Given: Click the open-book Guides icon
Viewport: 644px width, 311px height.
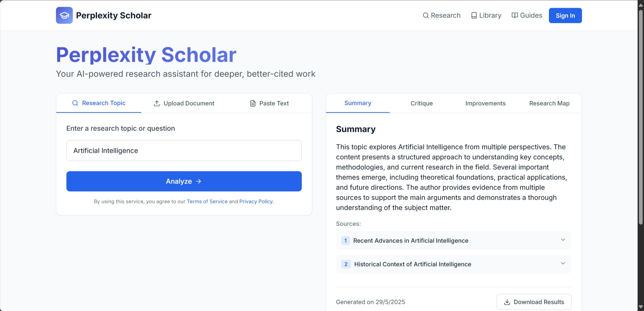Looking at the screenshot, I should point(515,16).
